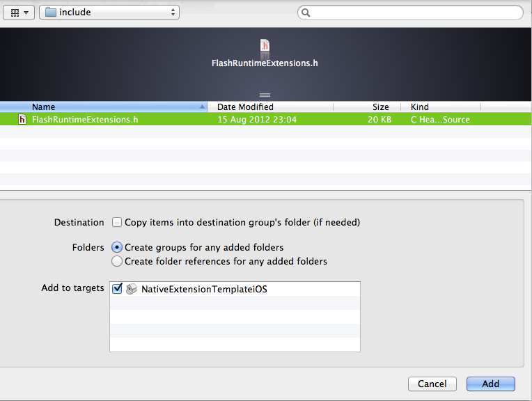This screenshot has width=532, height=401.
Task: Click the '20 KB' size cell
Action: 380,120
